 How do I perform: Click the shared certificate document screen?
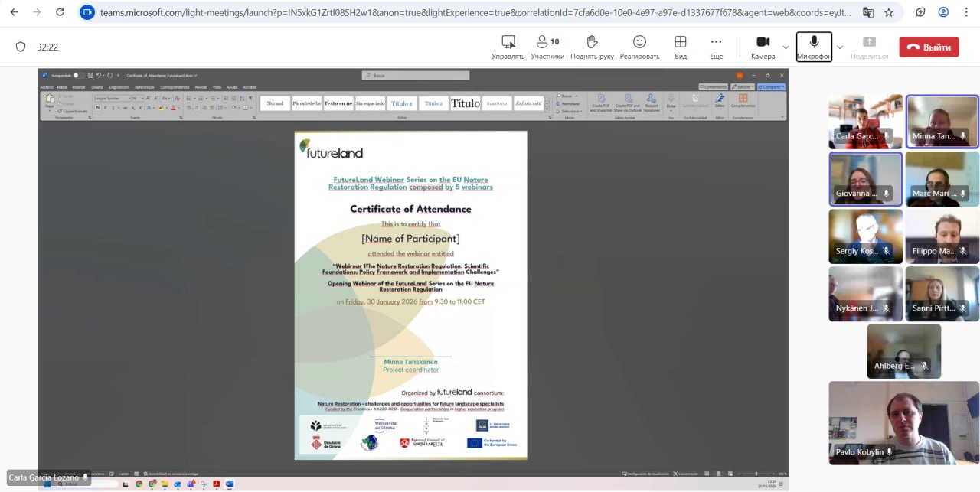pos(410,295)
